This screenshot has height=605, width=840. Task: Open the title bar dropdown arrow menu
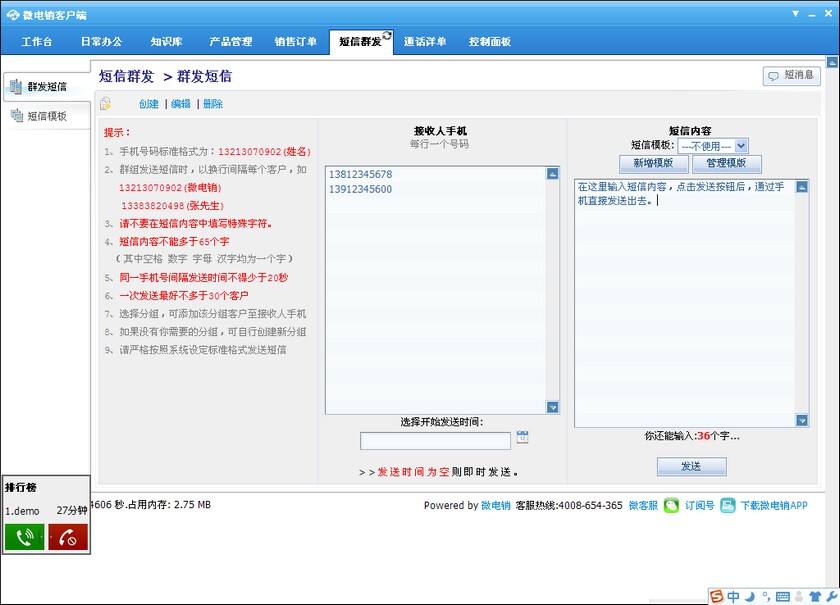[795, 13]
